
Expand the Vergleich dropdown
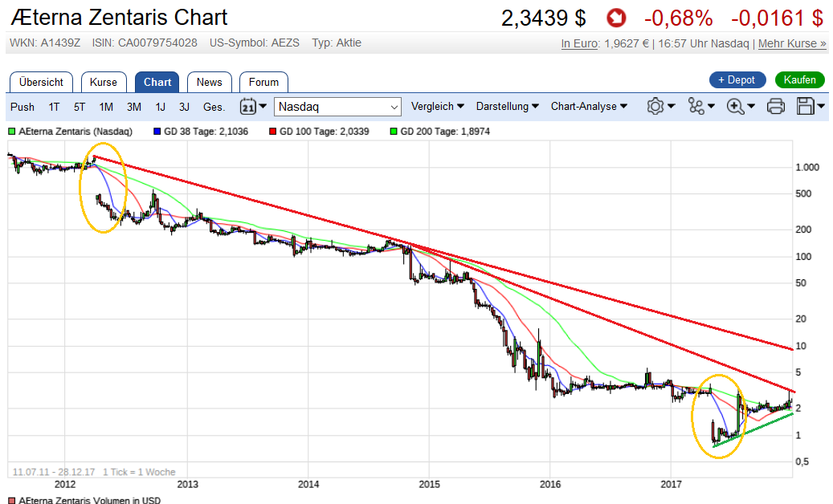[x=437, y=106]
